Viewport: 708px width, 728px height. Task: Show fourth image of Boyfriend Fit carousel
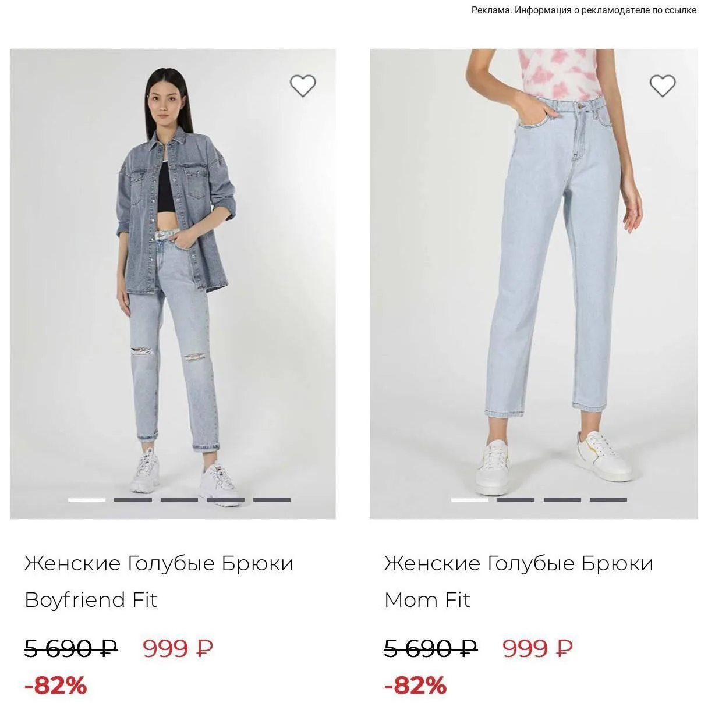click(225, 499)
